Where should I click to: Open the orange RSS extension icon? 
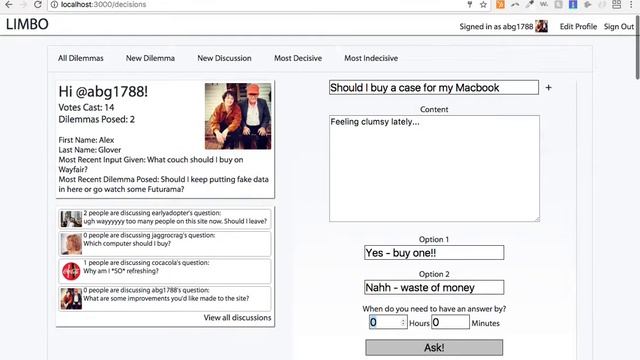click(x=500, y=4)
